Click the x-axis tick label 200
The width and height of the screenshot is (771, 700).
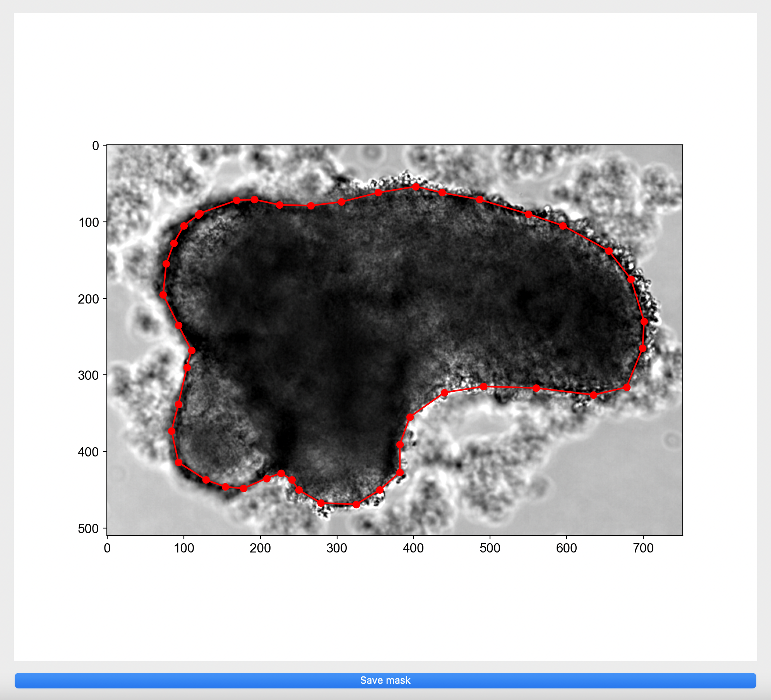260,548
